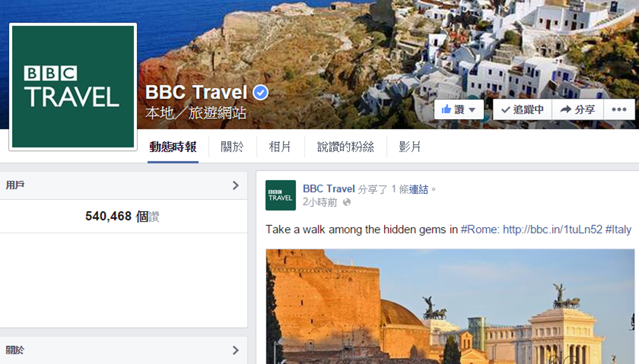Click the blue verified badge icon
The width and height of the screenshot is (639, 364).
[x=260, y=93]
